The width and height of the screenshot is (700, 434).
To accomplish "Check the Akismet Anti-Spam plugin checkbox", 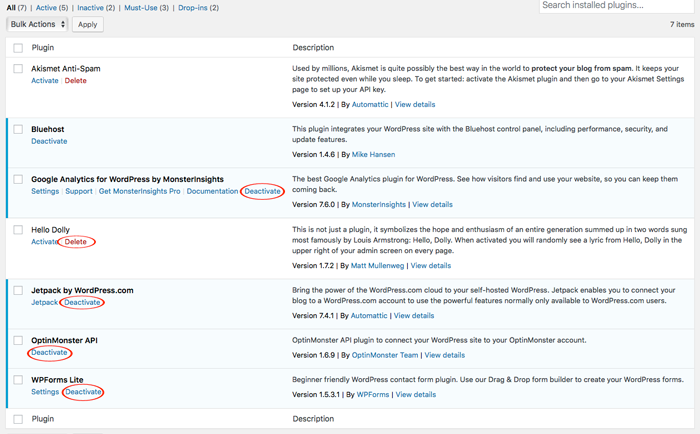I will click(18, 69).
